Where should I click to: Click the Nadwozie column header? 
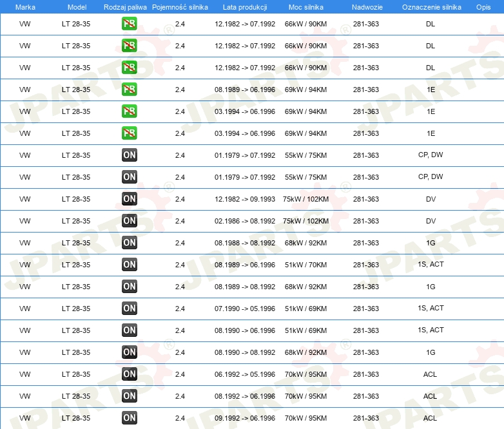367,7
